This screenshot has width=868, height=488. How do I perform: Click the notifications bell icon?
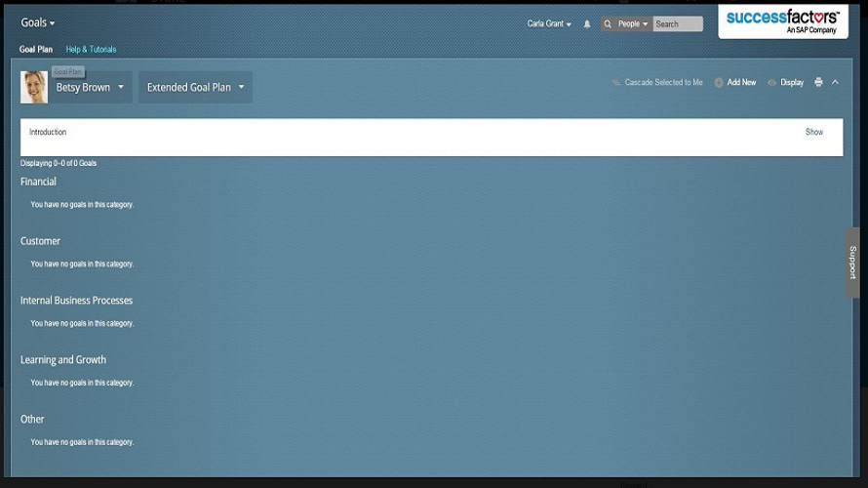[587, 24]
